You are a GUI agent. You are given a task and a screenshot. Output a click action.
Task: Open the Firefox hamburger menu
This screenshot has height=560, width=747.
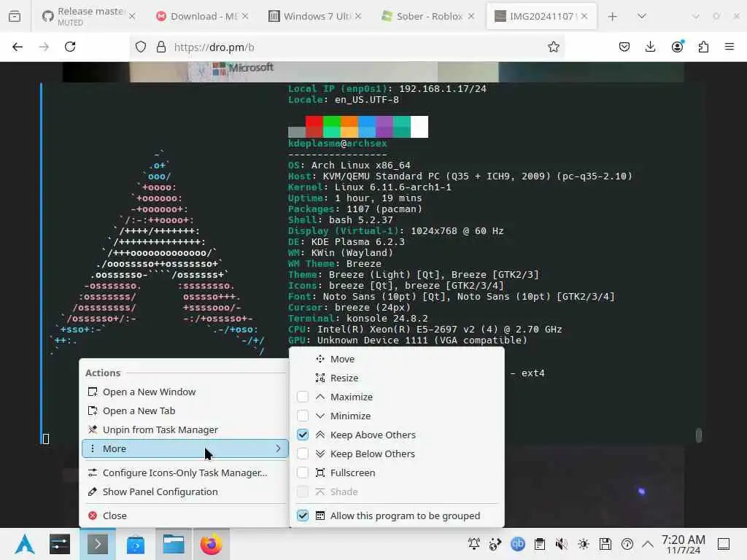click(729, 47)
